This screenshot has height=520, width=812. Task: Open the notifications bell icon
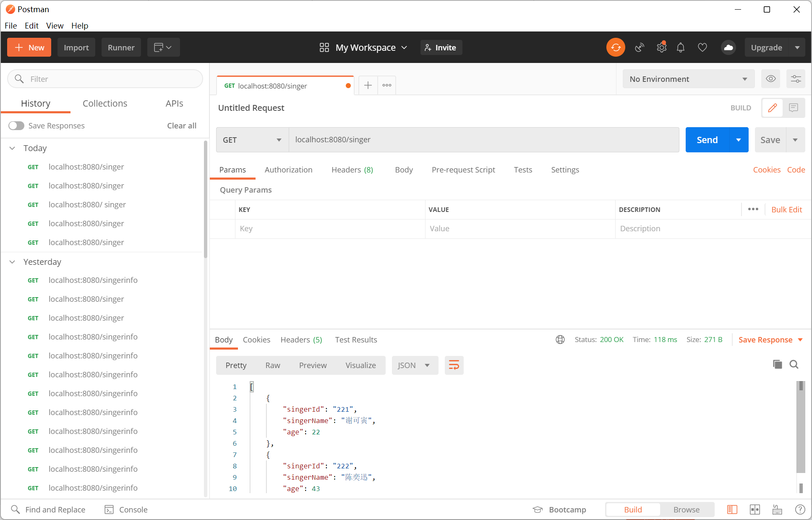click(x=681, y=47)
